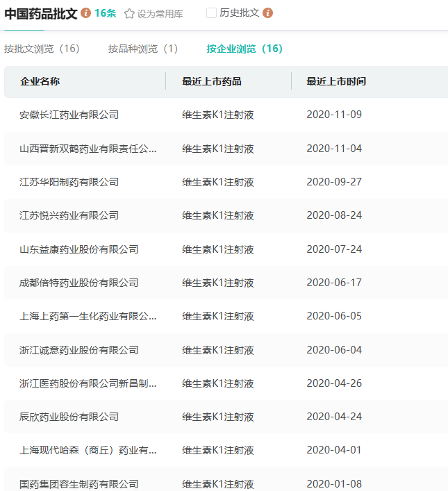
Task: Select the 按企业浏览 (16) tab
Action: click(x=244, y=49)
